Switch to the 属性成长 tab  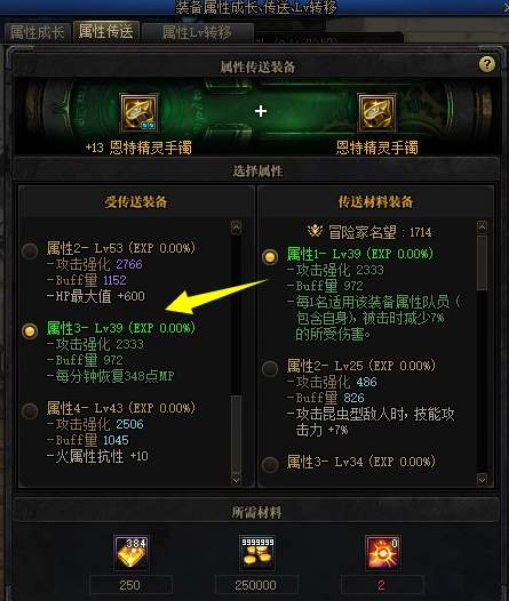[37, 32]
